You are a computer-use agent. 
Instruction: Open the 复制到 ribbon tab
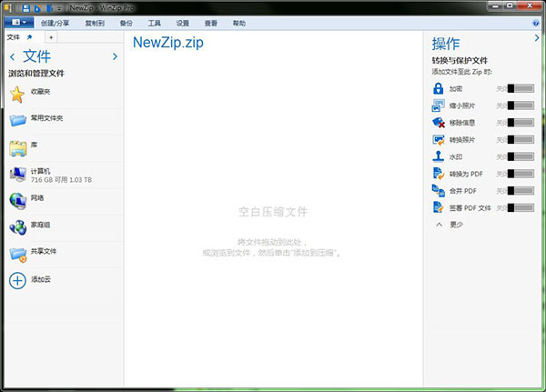pos(95,23)
